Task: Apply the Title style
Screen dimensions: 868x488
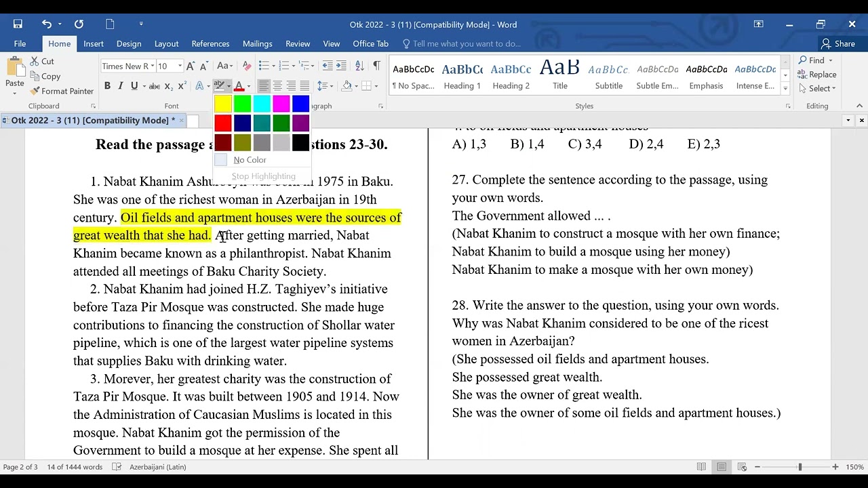Action: [559, 75]
